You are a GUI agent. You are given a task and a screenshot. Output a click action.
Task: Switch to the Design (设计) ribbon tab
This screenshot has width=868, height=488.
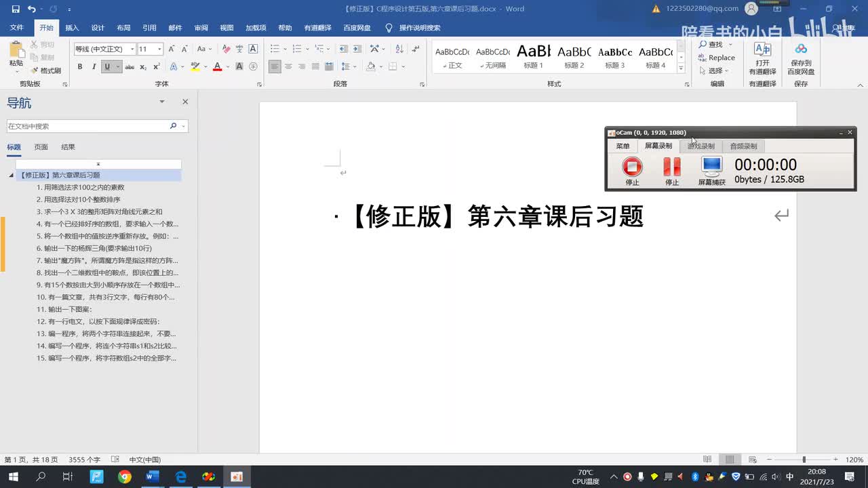pyautogui.click(x=98, y=28)
